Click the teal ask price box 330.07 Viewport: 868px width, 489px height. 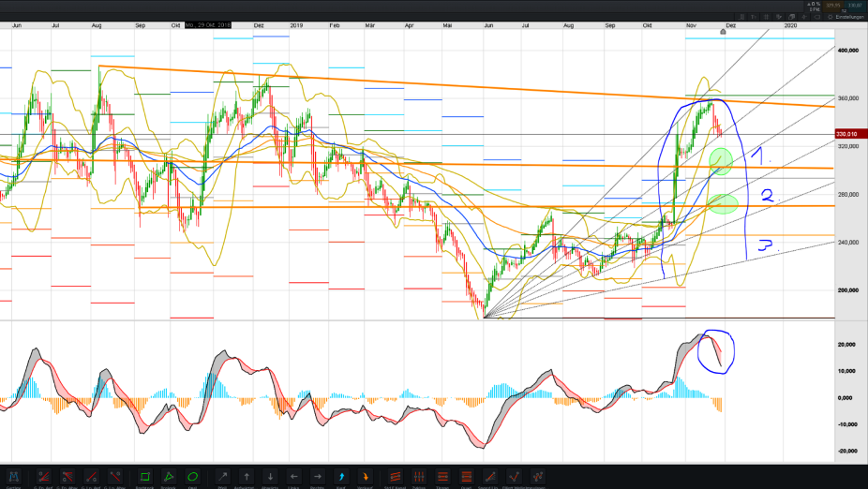pos(855,6)
